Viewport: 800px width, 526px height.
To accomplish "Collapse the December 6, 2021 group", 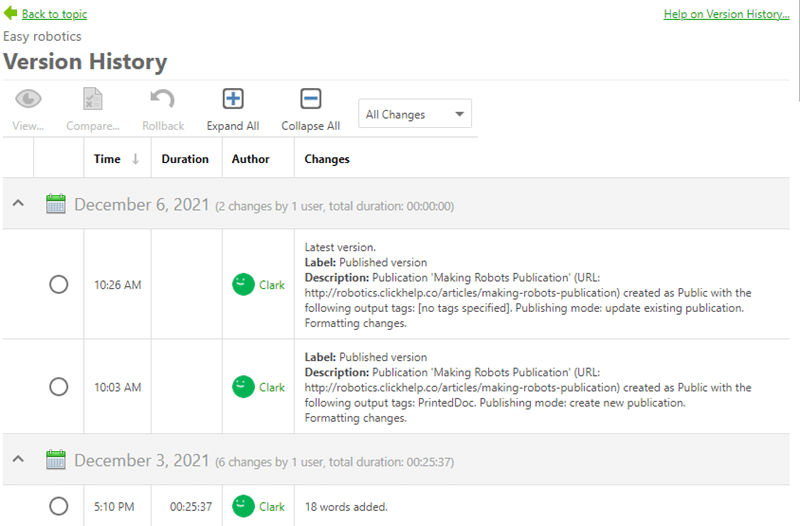I will tap(18, 203).
